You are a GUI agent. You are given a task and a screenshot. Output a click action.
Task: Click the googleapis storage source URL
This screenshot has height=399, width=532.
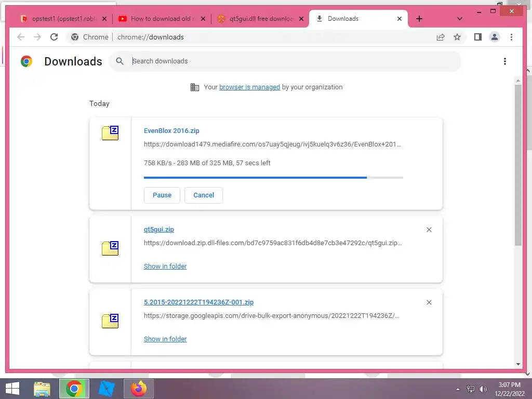coord(271,315)
